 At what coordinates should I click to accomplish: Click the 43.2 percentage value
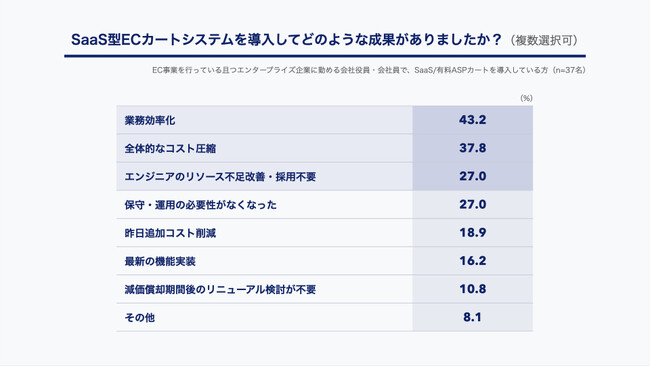click(x=472, y=120)
